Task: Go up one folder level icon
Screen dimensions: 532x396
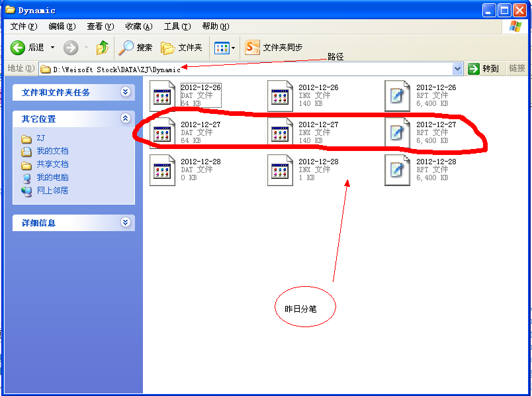Action: click(102, 48)
